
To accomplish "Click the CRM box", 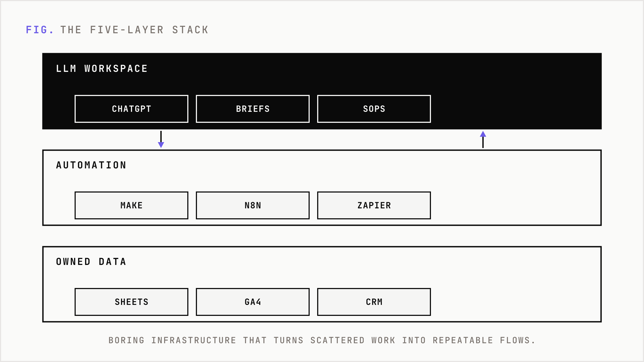I will pyautogui.click(x=374, y=302).
